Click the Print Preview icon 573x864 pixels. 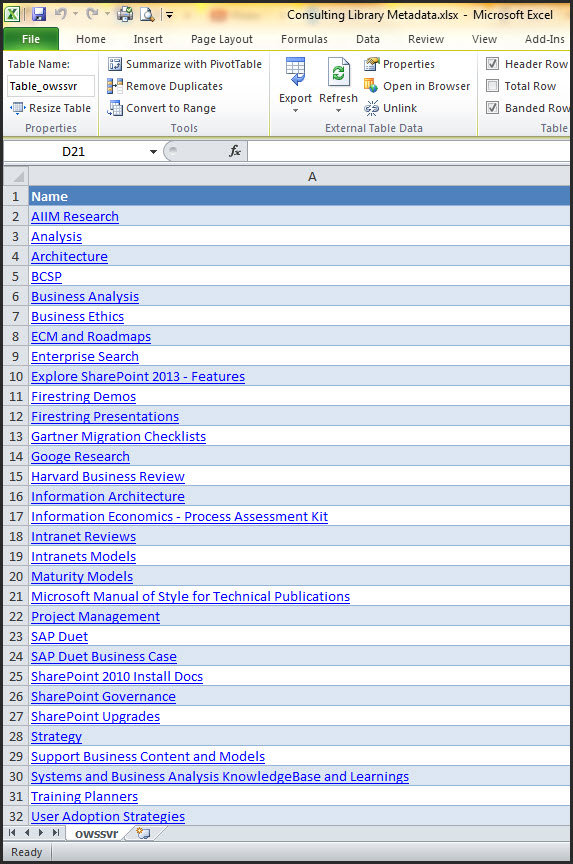[x=147, y=14]
